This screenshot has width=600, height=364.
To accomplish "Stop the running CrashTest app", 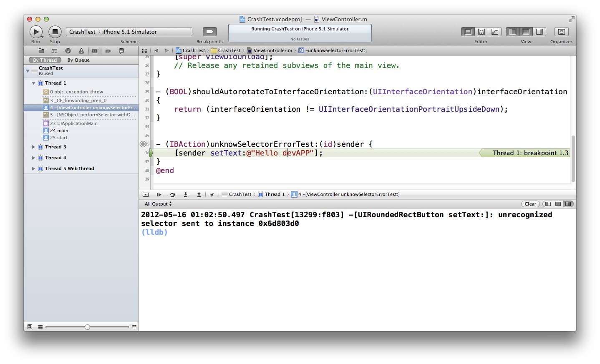I will [55, 32].
